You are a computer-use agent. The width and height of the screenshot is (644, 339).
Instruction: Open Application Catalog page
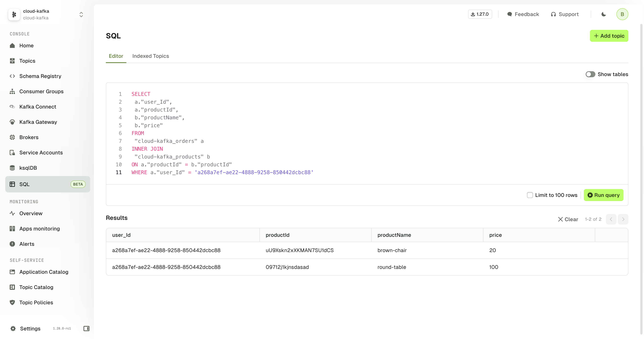coord(48,272)
